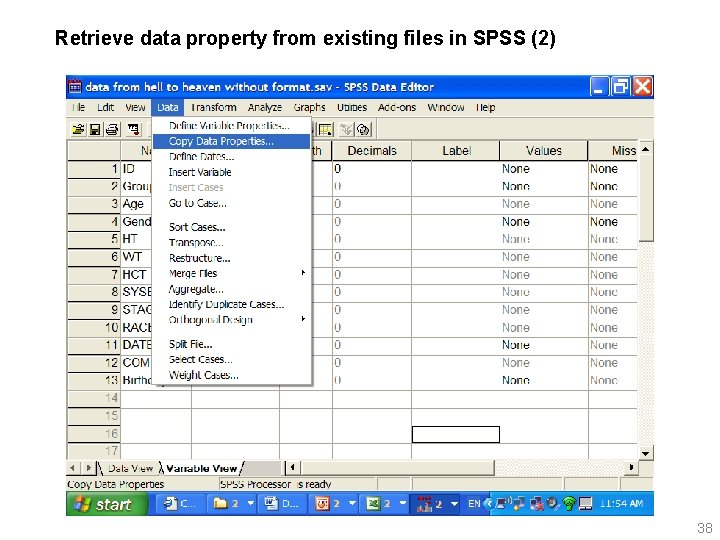The width and height of the screenshot is (720, 540).
Task: Click the horizontal scrollbar left arrow
Action: (292, 468)
